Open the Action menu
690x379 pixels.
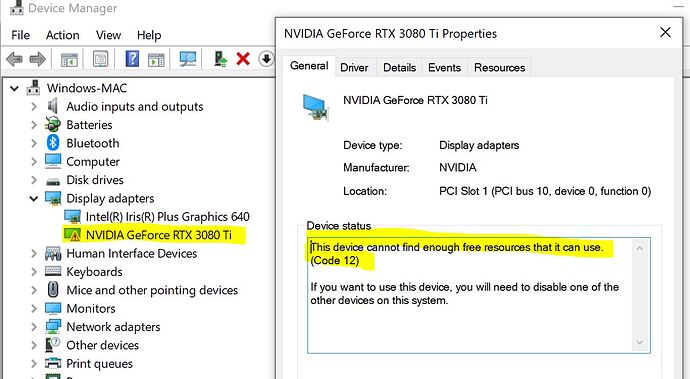(x=62, y=35)
